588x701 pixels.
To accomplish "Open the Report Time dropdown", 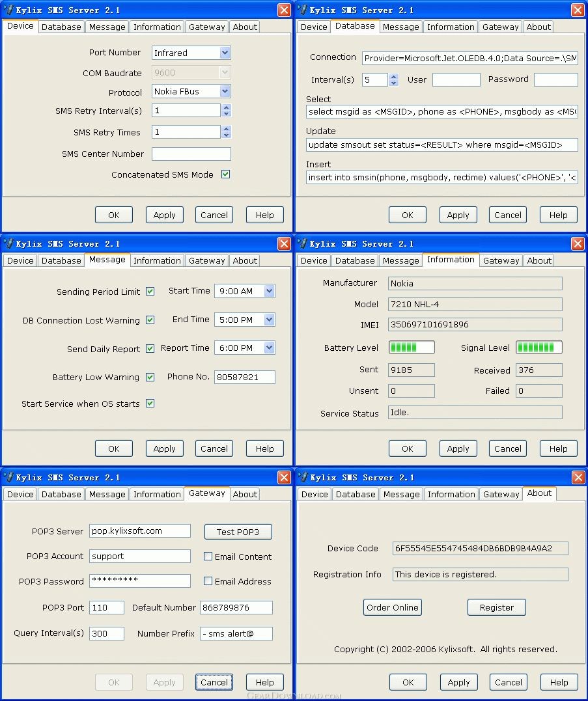I will pyautogui.click(x=269, y=348).
